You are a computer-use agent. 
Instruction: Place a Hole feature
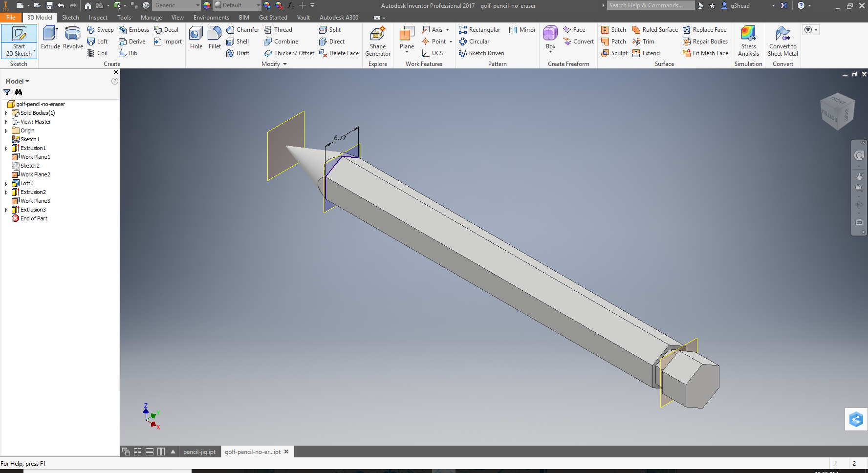[x=196, y=38]
